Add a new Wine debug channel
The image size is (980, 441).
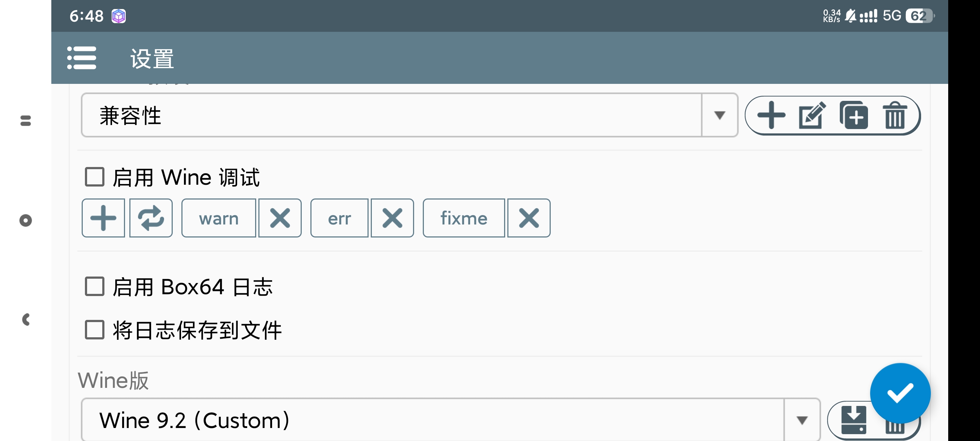tap(103, 218)
